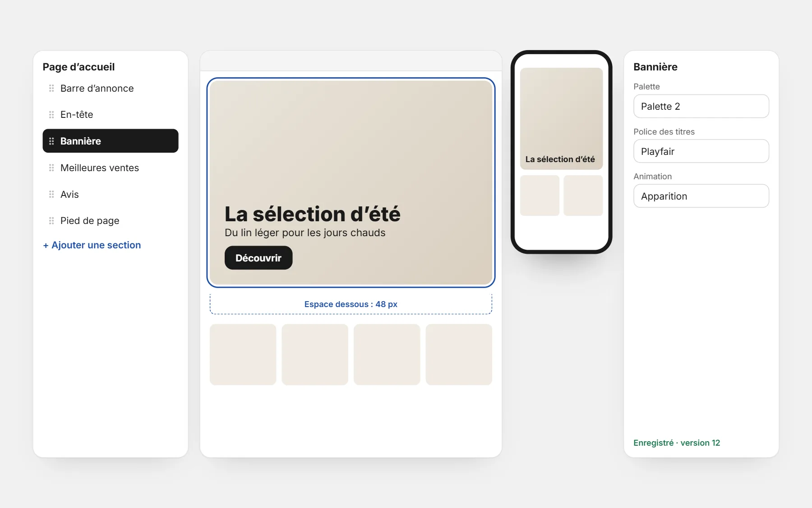Click the right product card in the mobile preview

[x=583, y=196]
